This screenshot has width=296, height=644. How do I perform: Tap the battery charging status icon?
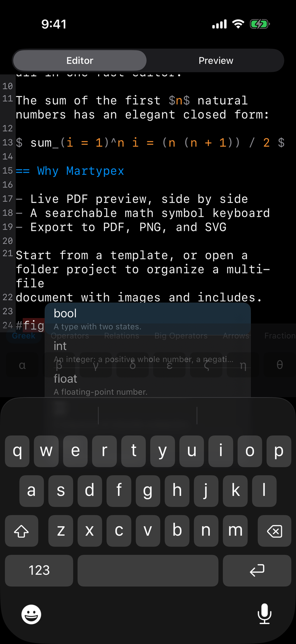click(x=260, y=24)
